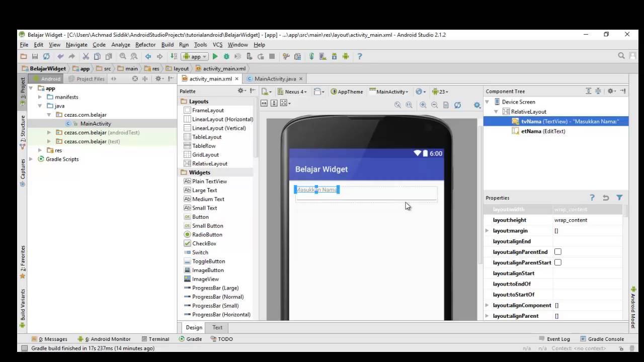Viewport: 644px width, 362px height.
Task: Click the SDK Manager icon
Action: (x=334, y=56)
